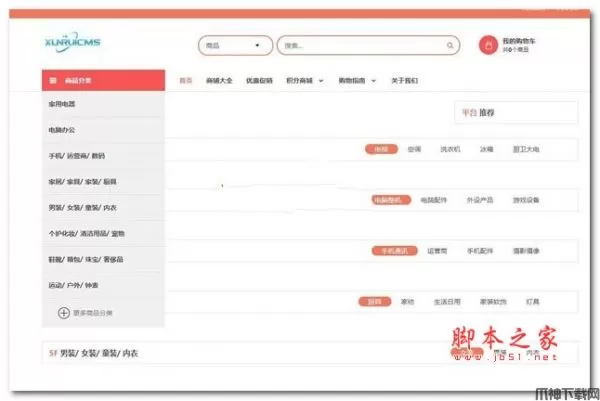Select 电脑办公 in the category sidebar
The height and width of the screenshot is (401, 600).
pos(62,130)
